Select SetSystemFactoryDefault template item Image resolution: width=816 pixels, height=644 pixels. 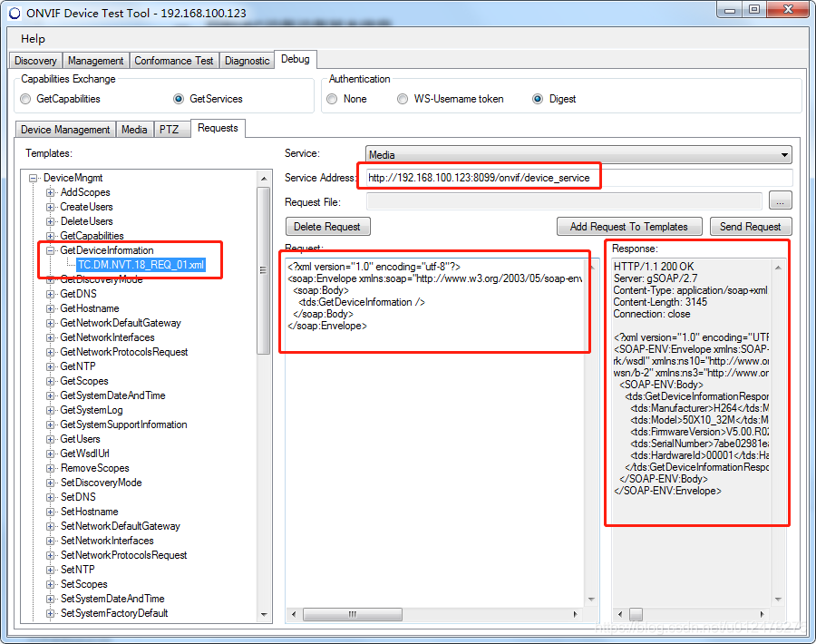pos(114,613)
